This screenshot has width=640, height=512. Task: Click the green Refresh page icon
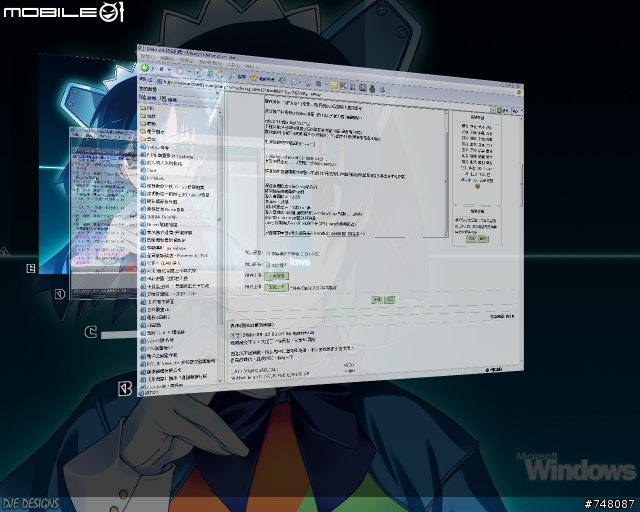[x=209, y=74]
